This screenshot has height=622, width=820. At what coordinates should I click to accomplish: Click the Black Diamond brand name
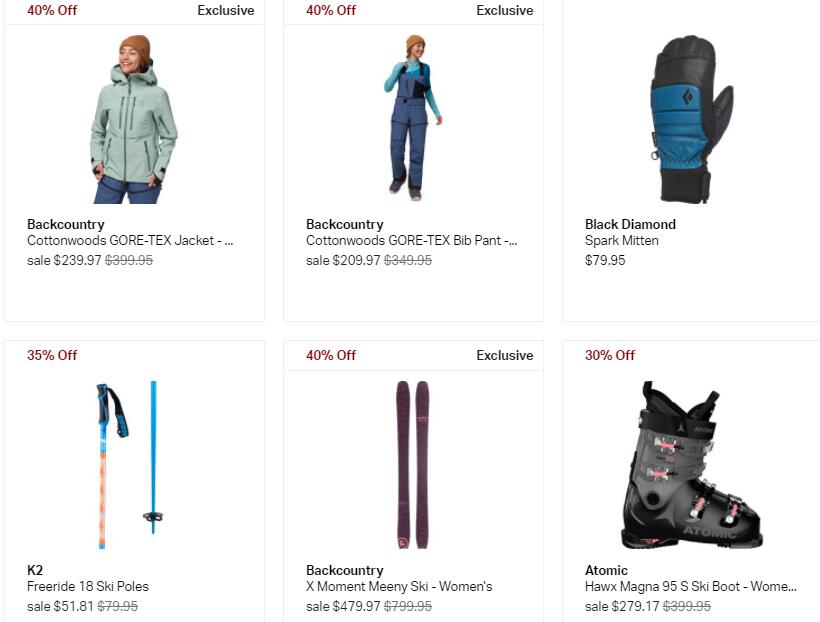click(630, 224)
